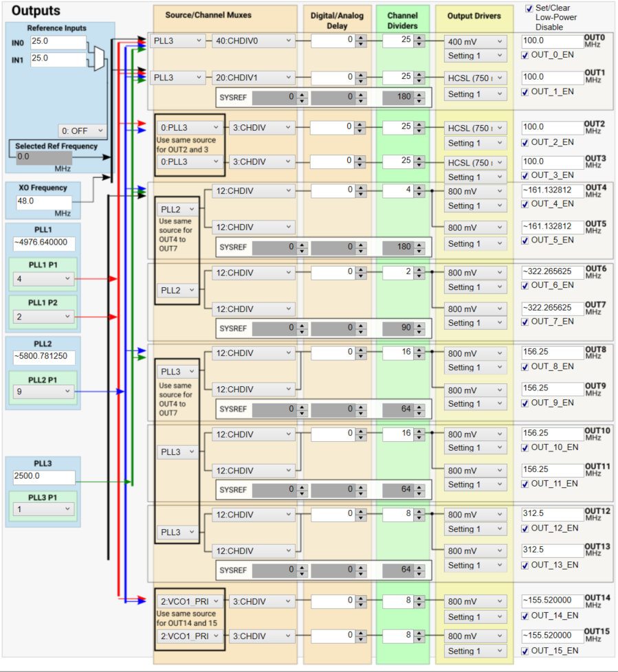Open the 40:CHDIV0 channel mux dropdown
This screenshot has height=672, width=618.
point(254,41)
